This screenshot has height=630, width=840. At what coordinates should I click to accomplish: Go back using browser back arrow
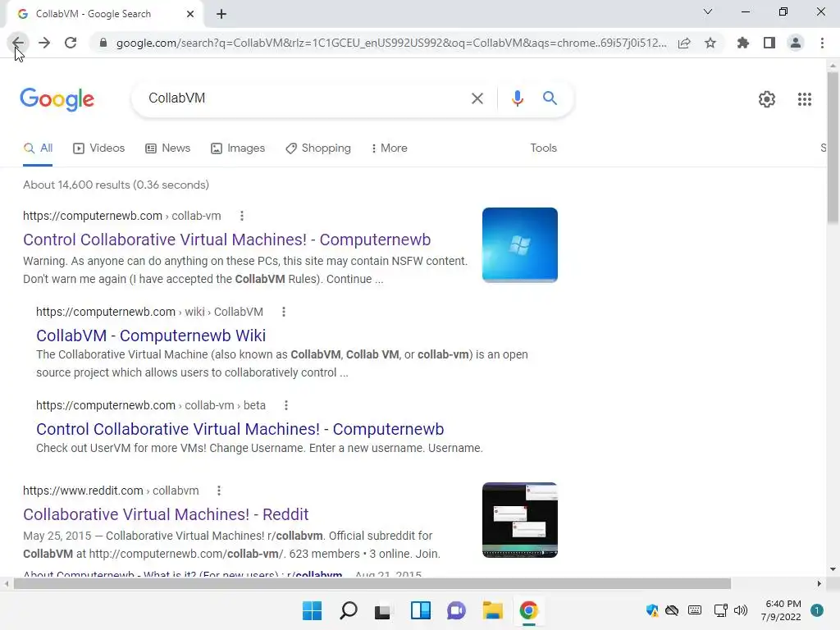[x=18, y=43]
